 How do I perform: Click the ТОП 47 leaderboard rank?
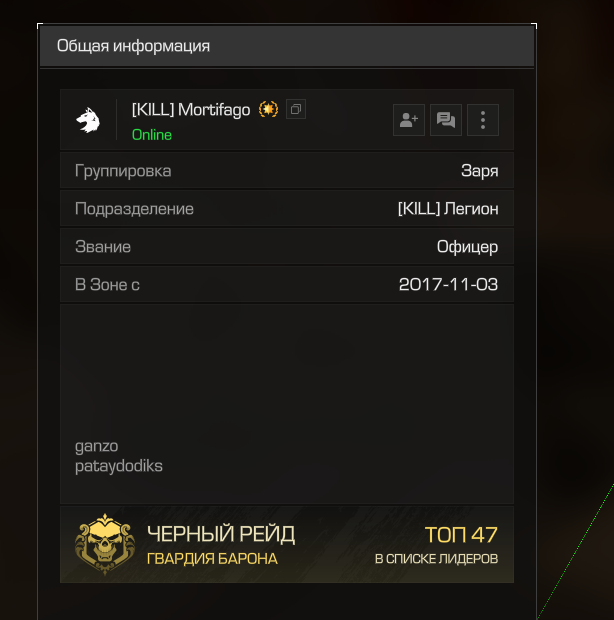(x=461, y=535)
